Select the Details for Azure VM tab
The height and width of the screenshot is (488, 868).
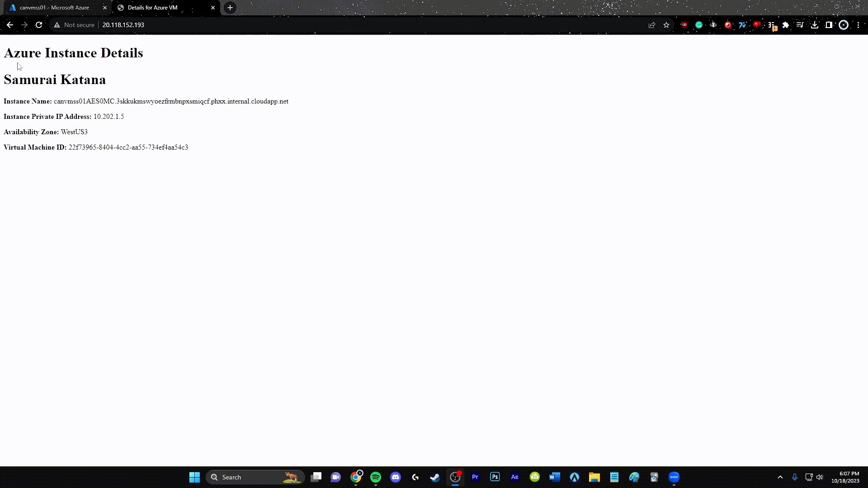click(152, 8)
